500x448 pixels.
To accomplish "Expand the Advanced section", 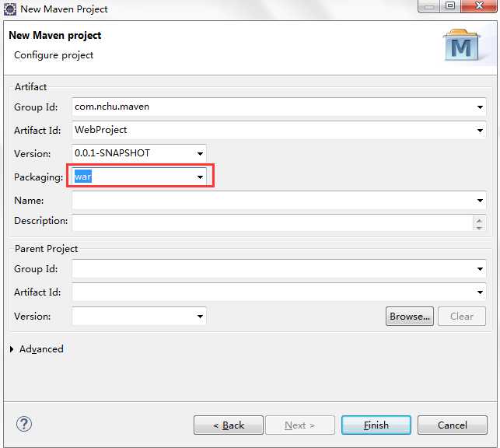I will click(x=12, y=349).
